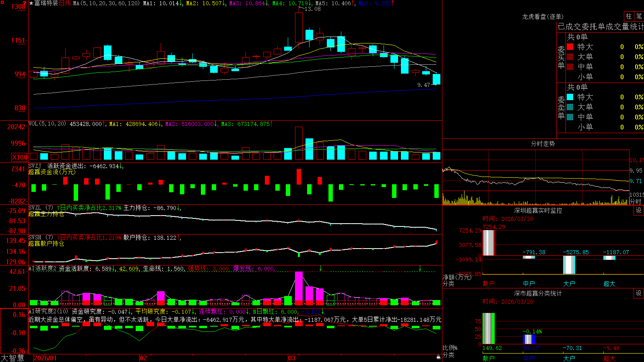The height and width of the screenshot is (362, 644).
Task: Click the AI活跃度2 indicator name
Action: [x=43, y=268]
